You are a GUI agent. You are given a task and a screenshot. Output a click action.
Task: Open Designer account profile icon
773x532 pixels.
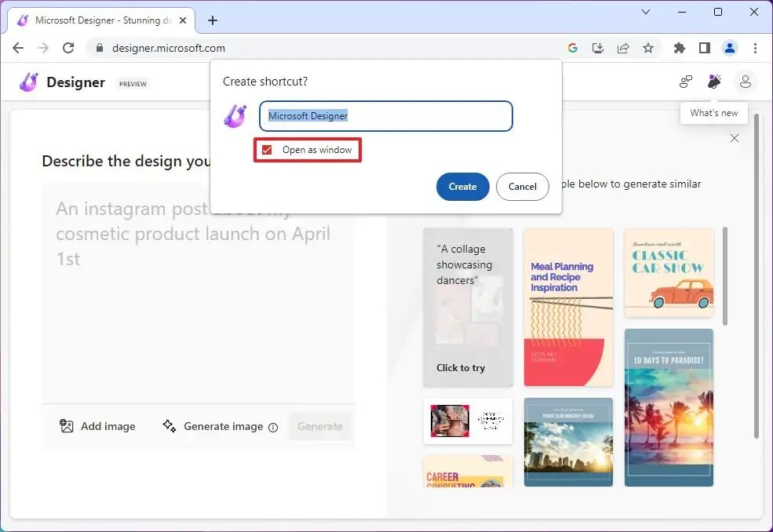[x=746, y=82]
